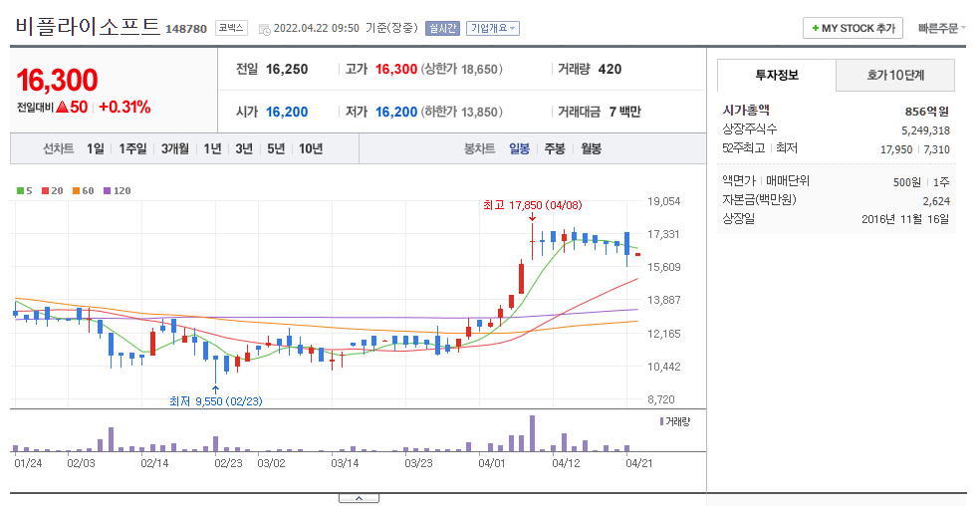This screenshot has width=980, height=506.
Task: Click the 시가총액 856억원 value
Action: (927, 112)
